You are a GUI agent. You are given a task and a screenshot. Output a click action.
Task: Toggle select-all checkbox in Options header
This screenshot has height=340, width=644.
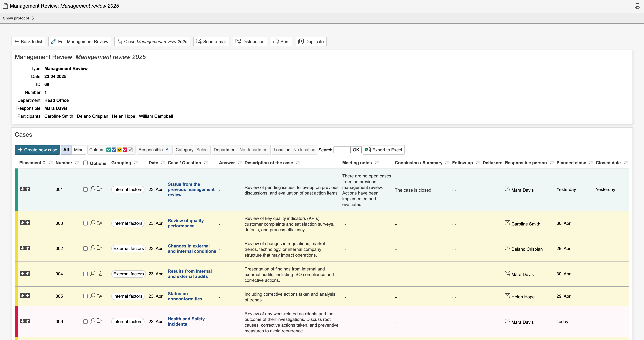pos(85,163)
